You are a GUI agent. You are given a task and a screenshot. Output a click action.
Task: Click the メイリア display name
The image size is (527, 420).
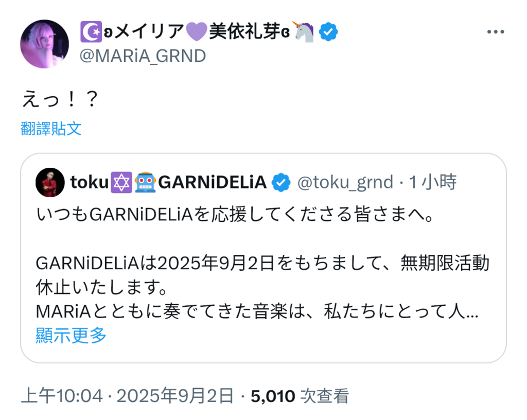pyautogui.click(x=149, y=32)
